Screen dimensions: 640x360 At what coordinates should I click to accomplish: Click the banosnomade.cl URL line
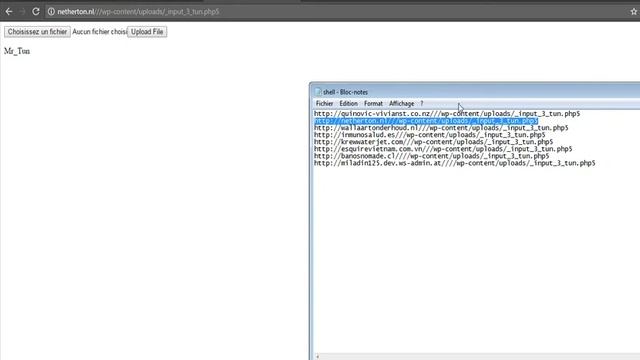[x=431, y=156]
